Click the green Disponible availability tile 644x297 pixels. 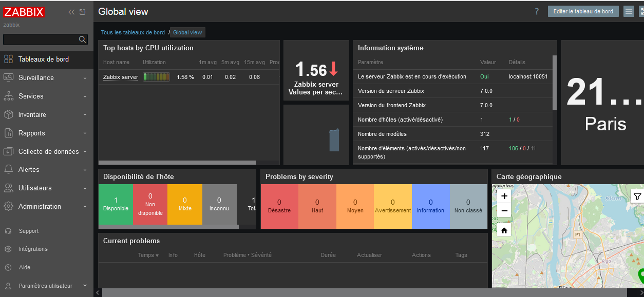click(x=116, y=204)
